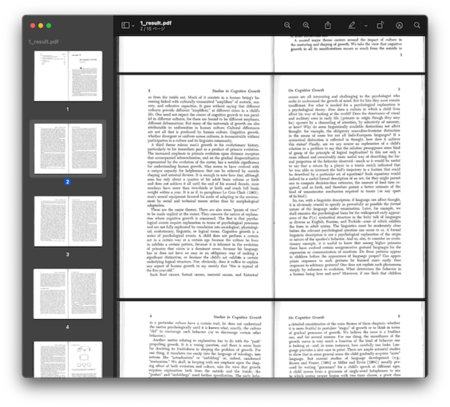
Task: Select the partially visible fifth page thumbnail
Action: tap(68, 359)
